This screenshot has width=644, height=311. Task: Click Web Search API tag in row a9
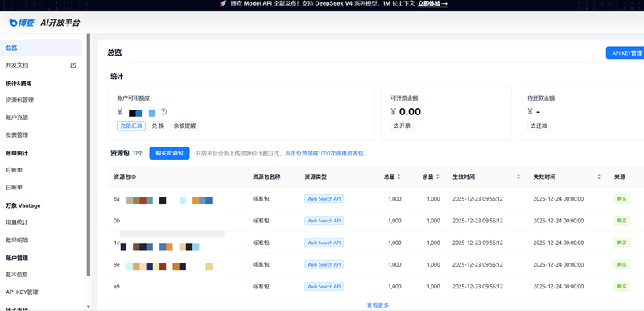click(324, 286)
